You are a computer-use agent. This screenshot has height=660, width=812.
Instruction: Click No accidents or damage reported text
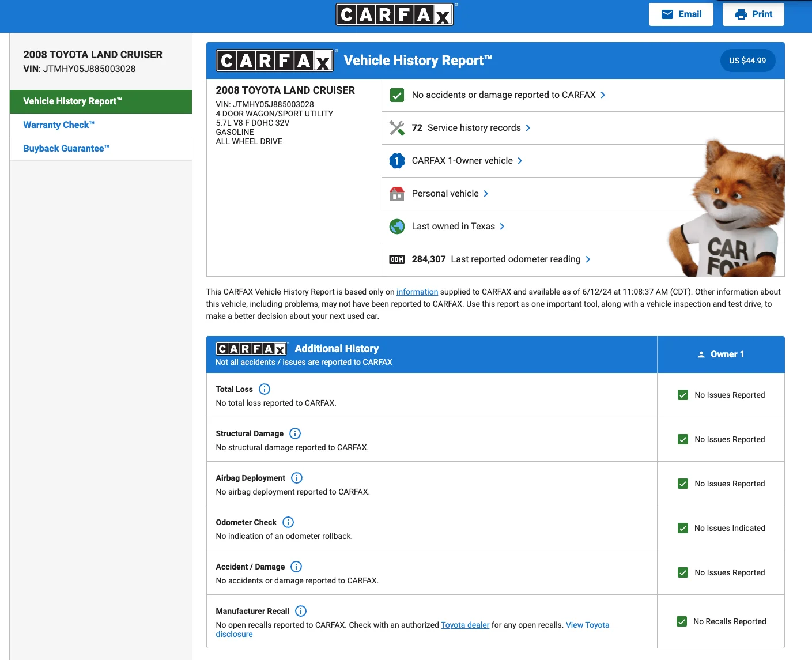tap(504, 95)
